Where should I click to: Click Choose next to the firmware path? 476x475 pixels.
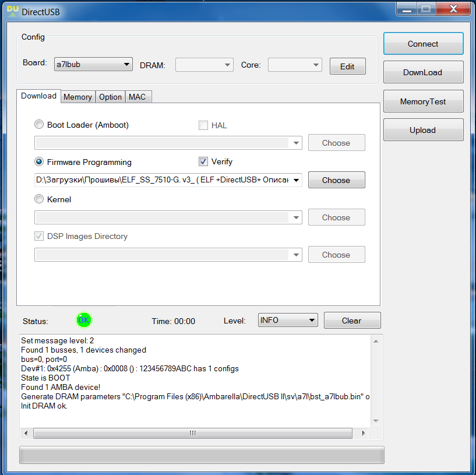point(336,180)
